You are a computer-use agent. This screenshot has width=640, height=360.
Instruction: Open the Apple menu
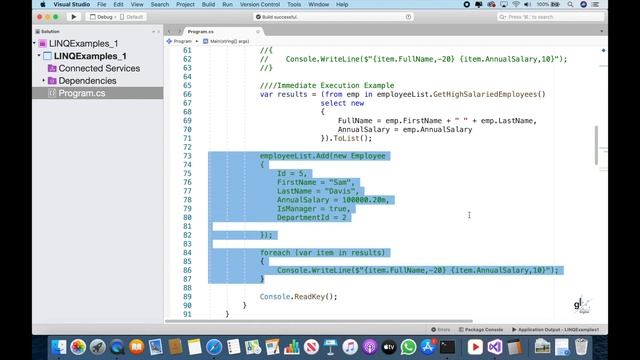tap(42, 4)
